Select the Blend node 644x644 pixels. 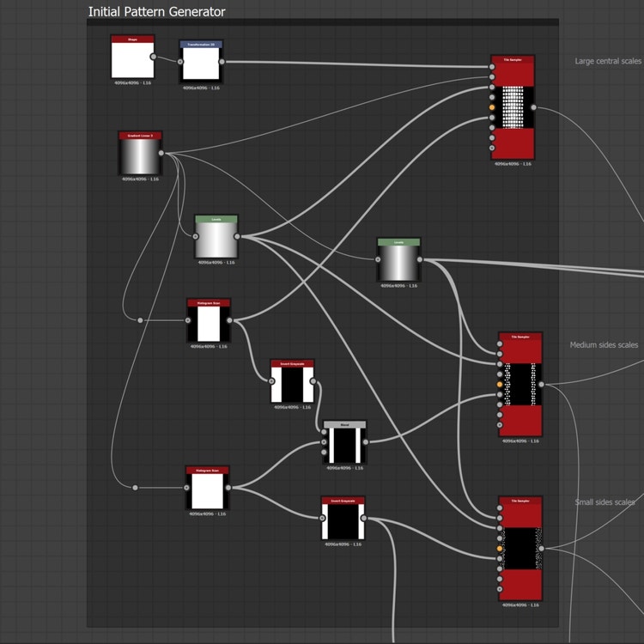coord(344,442)
